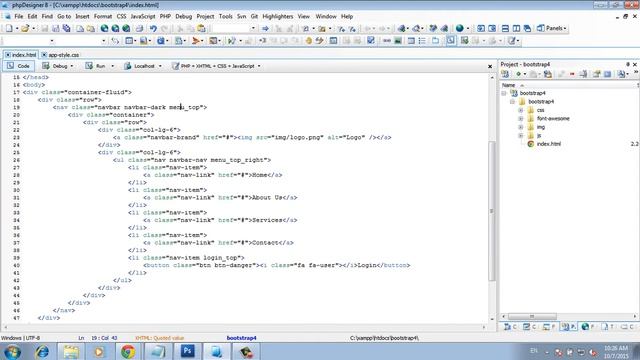Open the Panels dropdown
The height and width of the screenshot is (360, 640).
pyautogui.click(x=552, y=28)
